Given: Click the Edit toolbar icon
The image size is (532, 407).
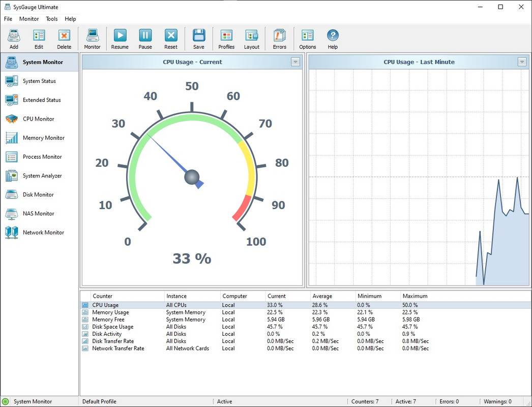Looking at the screenshot, I should [39, 39].
